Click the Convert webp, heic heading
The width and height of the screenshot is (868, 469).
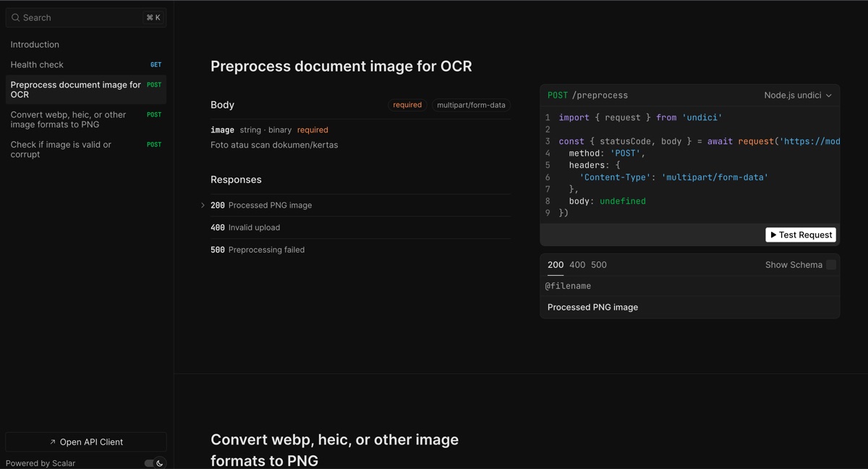[335, 450]
